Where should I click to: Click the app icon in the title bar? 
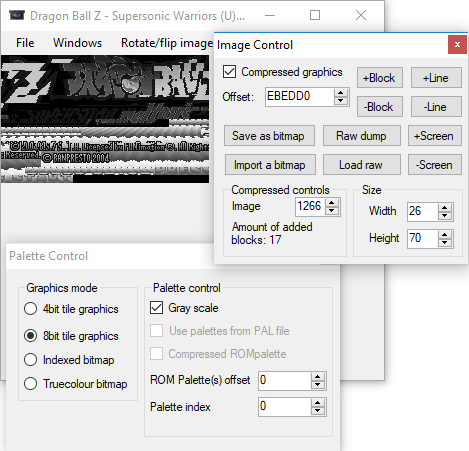click(16, 15)
